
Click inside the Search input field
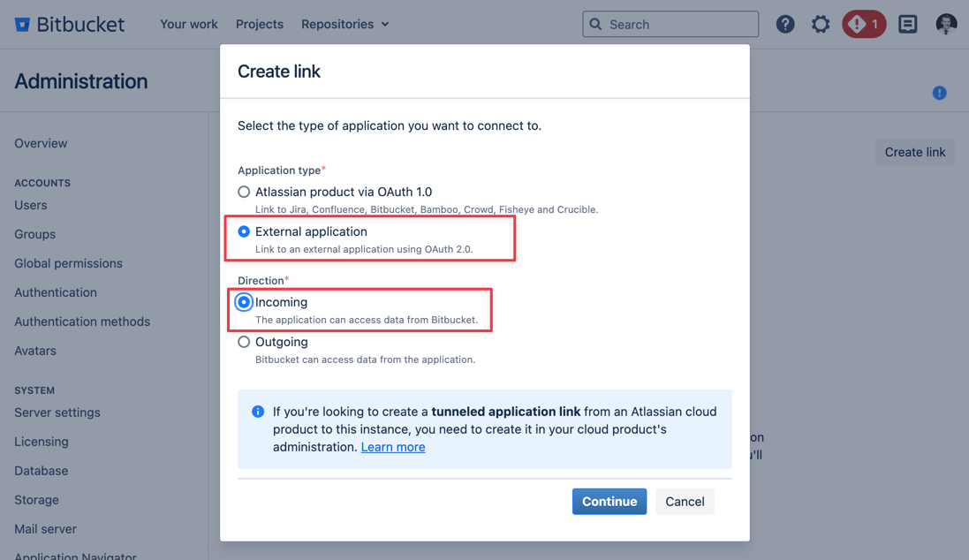(x=671, y=24)
